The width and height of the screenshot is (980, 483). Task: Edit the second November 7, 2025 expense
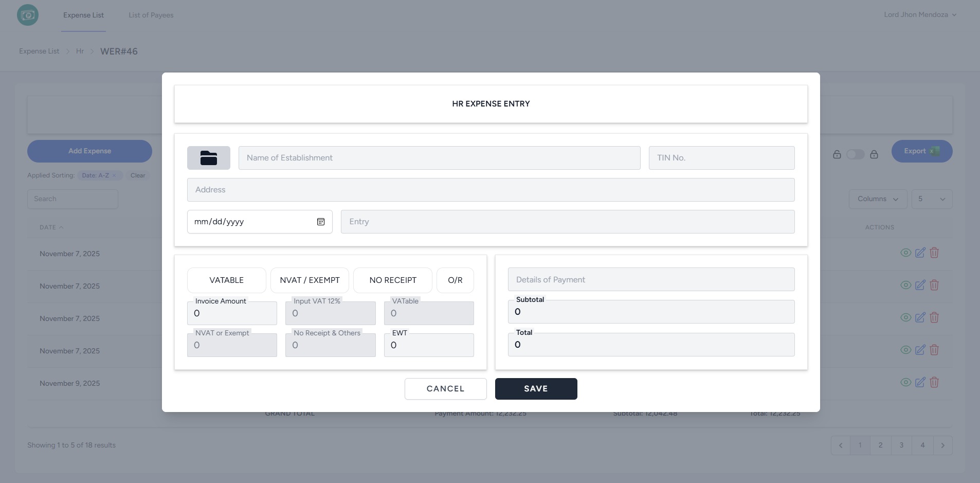coord(920,285)
